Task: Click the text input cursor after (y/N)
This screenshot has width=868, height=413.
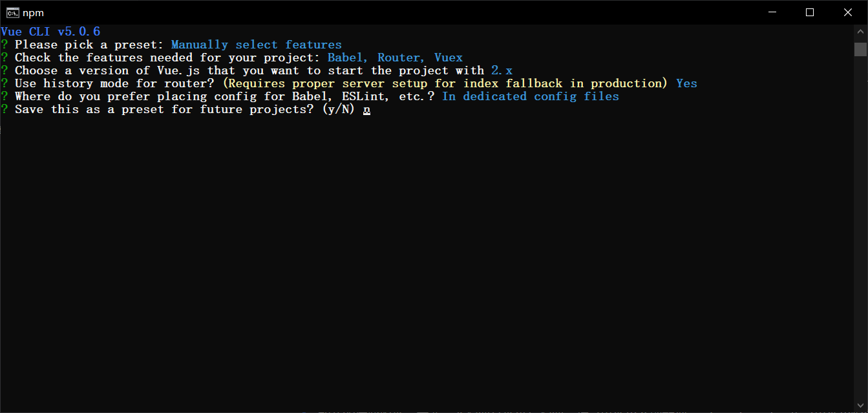Action: [x=366, y=110]
